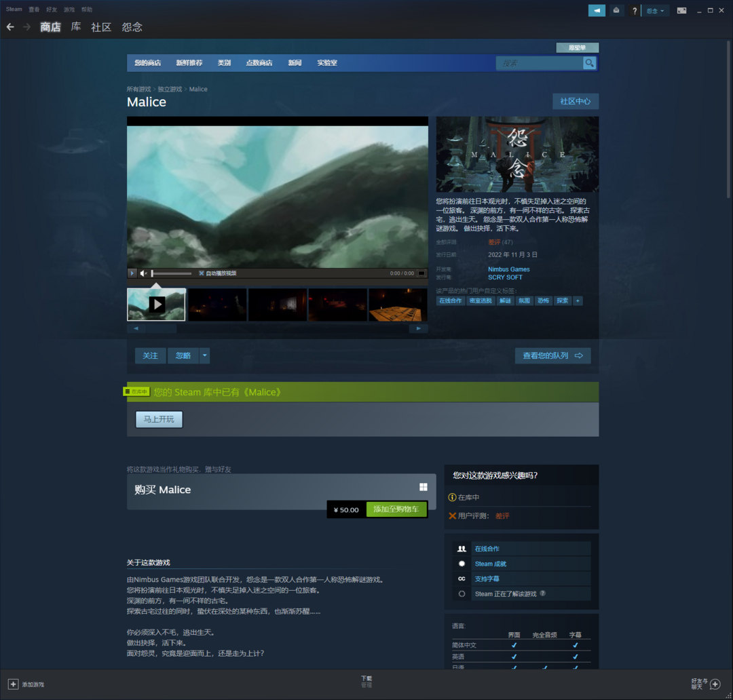733x700 pixels.
Task: Mute the trailer with speaker icon
Action: [143, 273]
